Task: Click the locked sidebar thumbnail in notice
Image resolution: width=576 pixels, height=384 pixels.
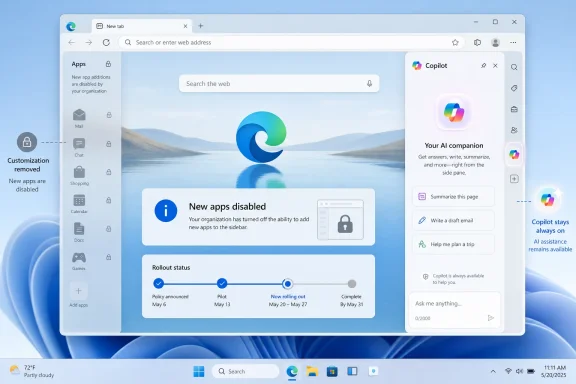Action: [340, 219]
